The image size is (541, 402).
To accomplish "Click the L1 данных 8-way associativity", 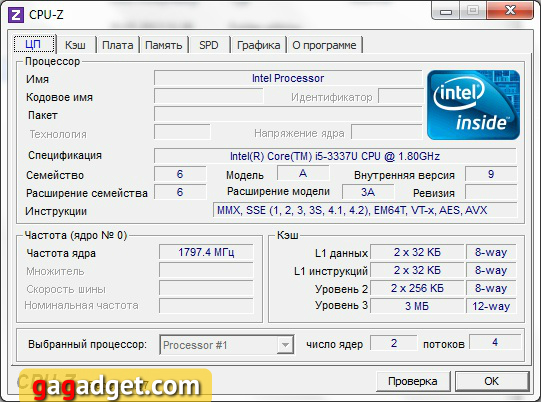I will point(491,252).
